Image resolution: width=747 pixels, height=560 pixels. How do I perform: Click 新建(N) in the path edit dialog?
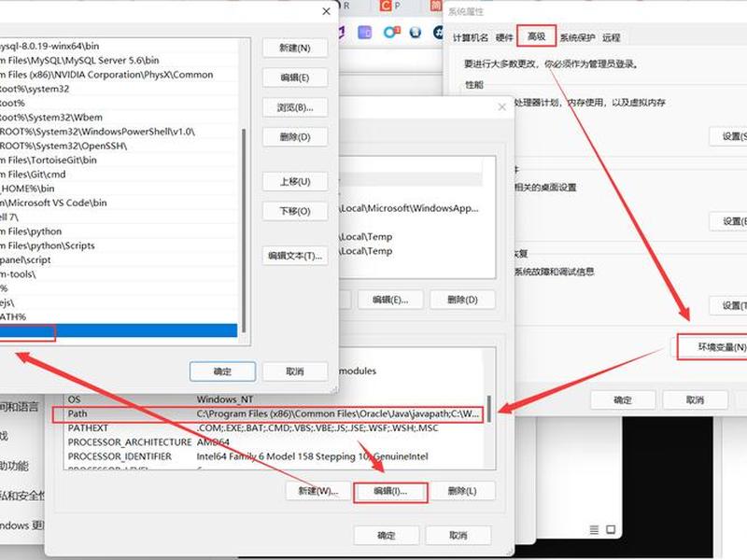[295, 49]
